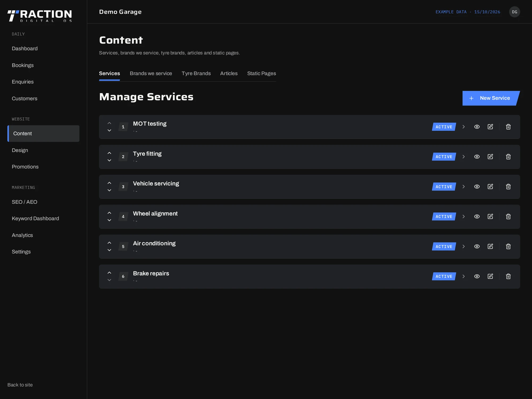The image size is (532, 399).
Task: Click the Traction Digital OS logo
Action: click(40, 16)
